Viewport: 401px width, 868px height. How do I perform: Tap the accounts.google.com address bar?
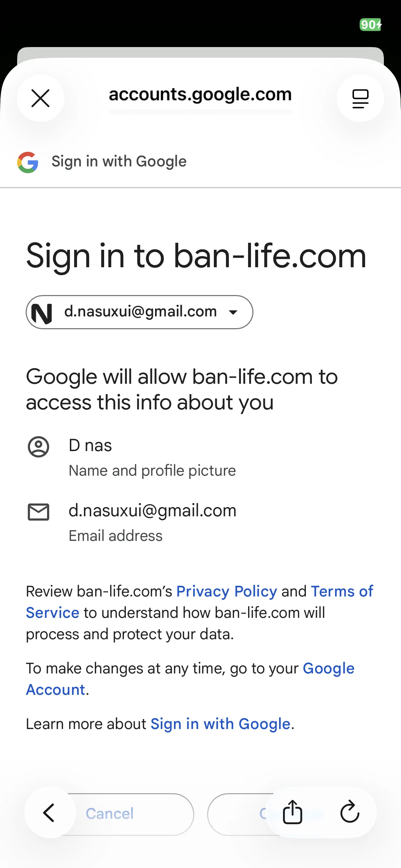coord(200,95)
